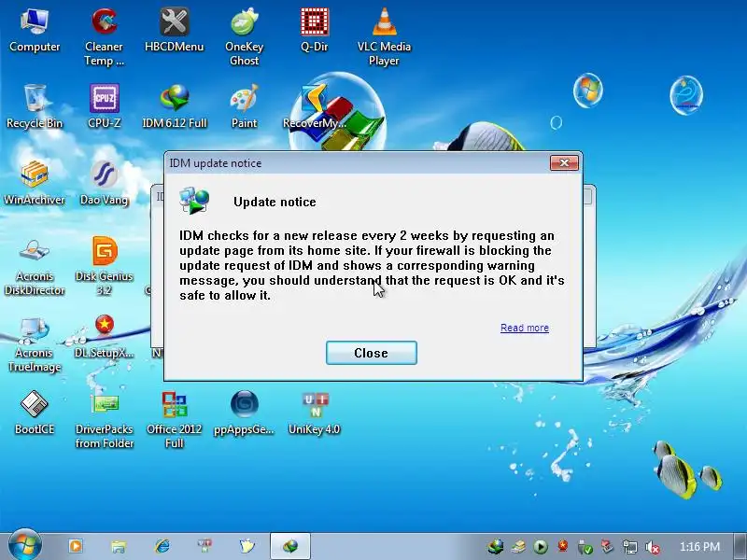Select the HBCDMenu desktop icon
The image size is (747, 560).
click(174, 31)
